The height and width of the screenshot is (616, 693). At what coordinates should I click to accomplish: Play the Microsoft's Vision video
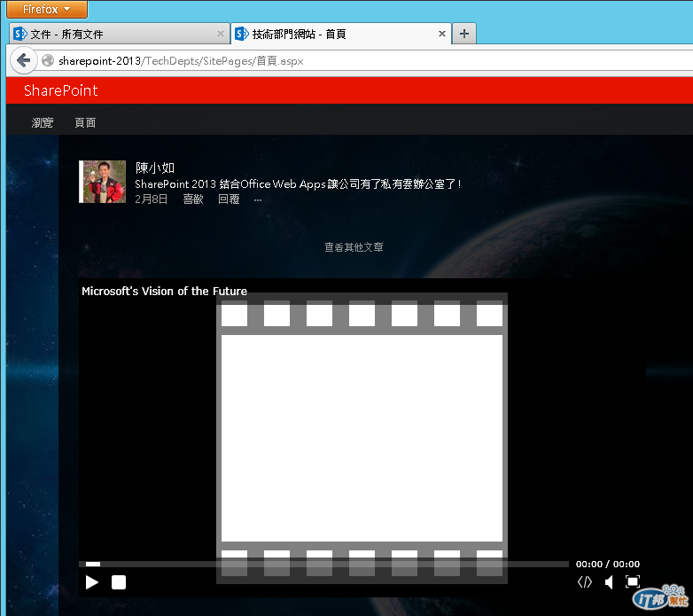coord(92,582)
